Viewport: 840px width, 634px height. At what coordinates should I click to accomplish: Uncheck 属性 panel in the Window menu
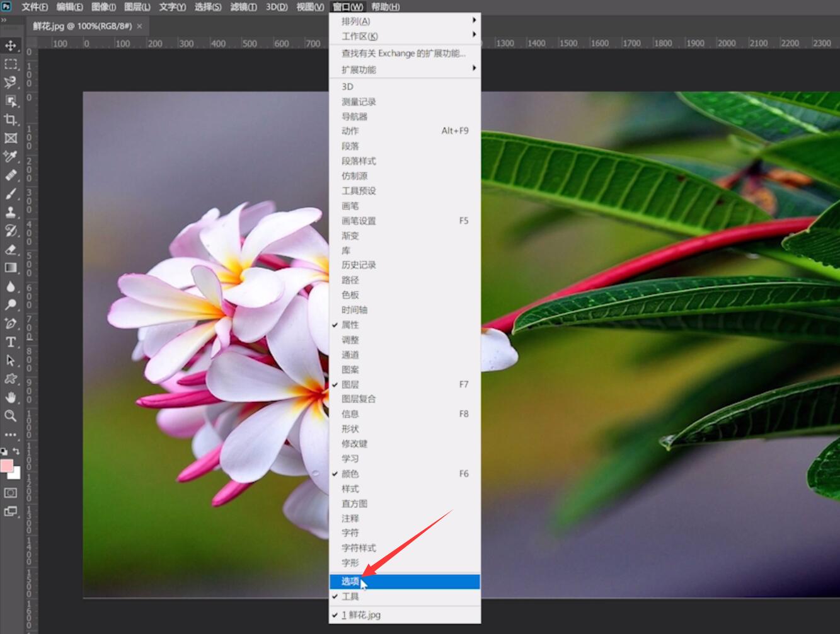point(405,325)
